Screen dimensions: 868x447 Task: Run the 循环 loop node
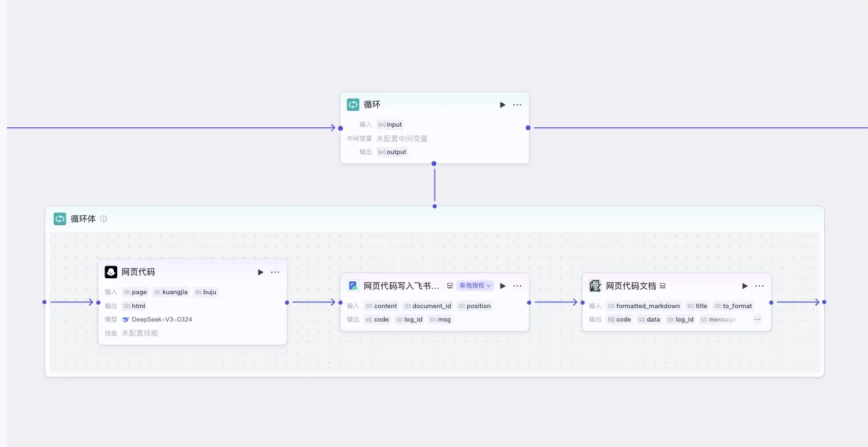[502, 105]
